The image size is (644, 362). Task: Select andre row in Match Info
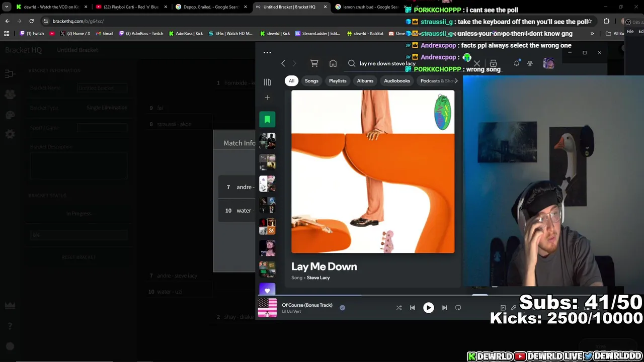[237, 187]
